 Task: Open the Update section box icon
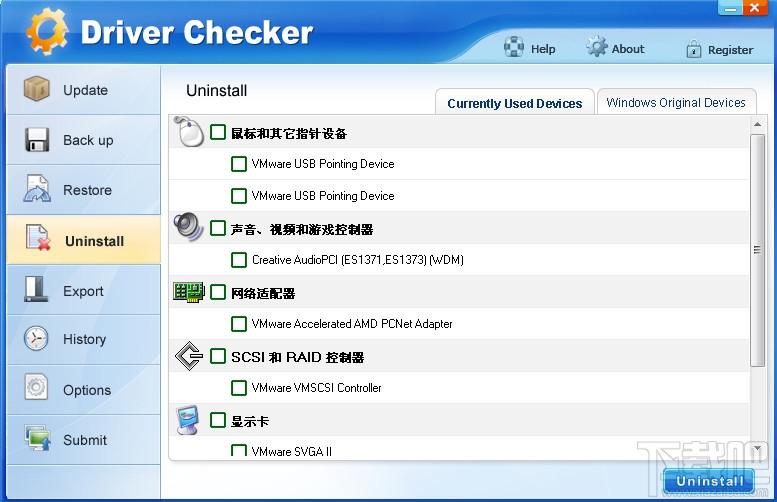point(37,90)
